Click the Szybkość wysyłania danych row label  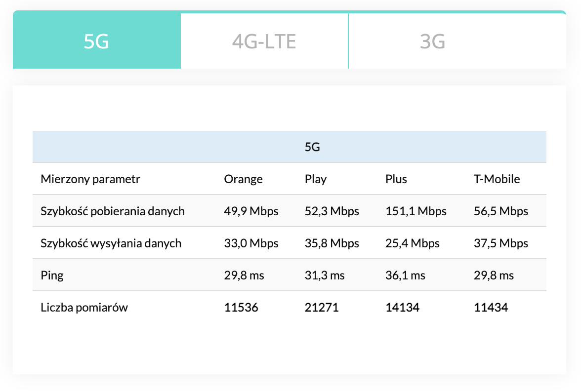coord(111,243)
